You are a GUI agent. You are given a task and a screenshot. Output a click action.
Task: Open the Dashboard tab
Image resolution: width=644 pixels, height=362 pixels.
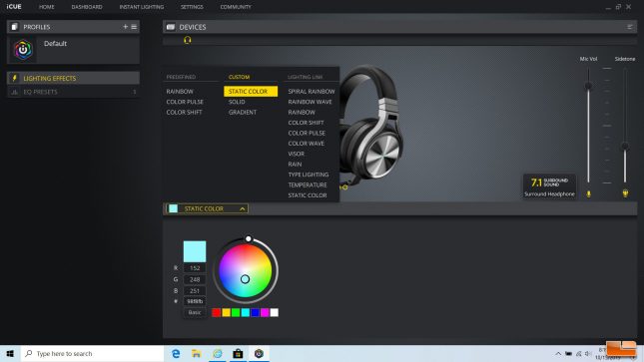point(87,7)
